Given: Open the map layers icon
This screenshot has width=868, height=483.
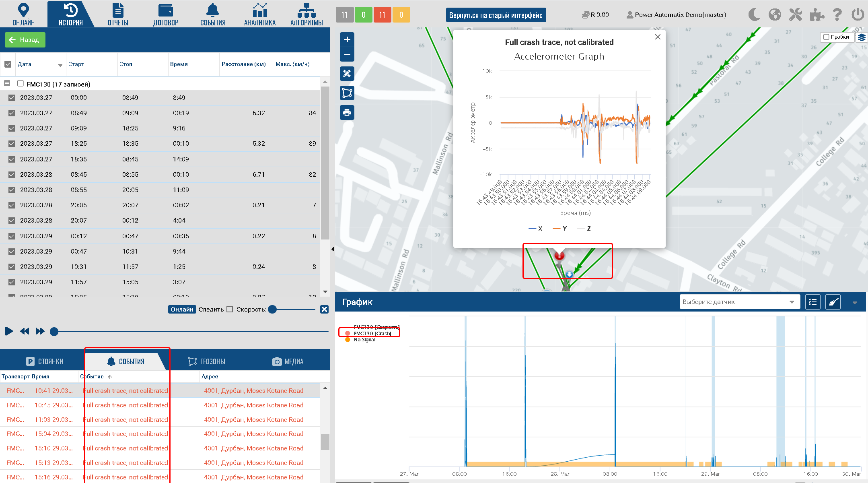Looking at the screenshot, I should click(861, 37).
